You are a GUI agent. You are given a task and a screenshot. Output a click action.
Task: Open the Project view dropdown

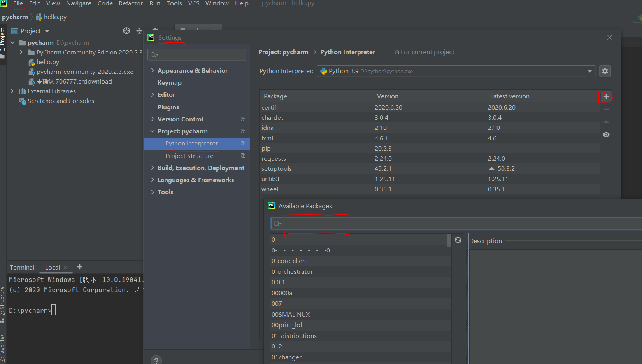point(47,31)
